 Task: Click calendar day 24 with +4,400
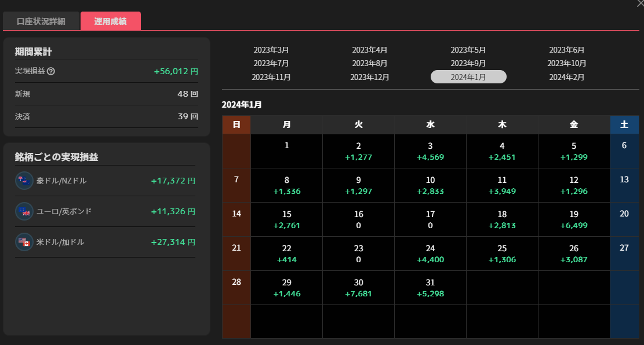[x=431, y=254]
